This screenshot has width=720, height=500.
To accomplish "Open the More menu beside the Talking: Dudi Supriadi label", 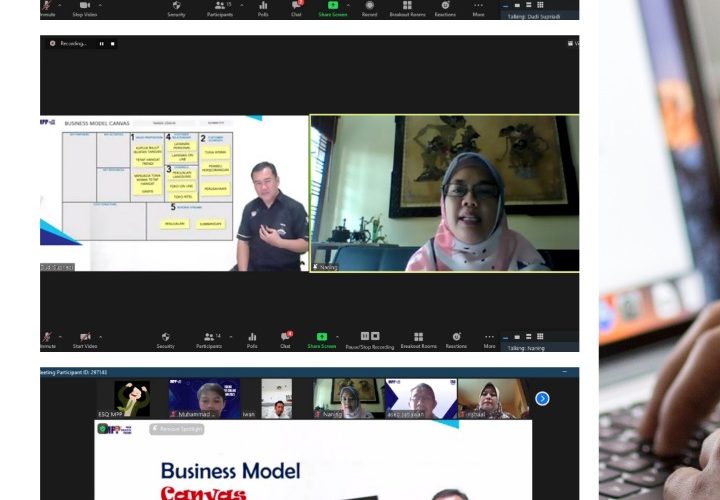I will pyautogui.click(x=478, y=7).
